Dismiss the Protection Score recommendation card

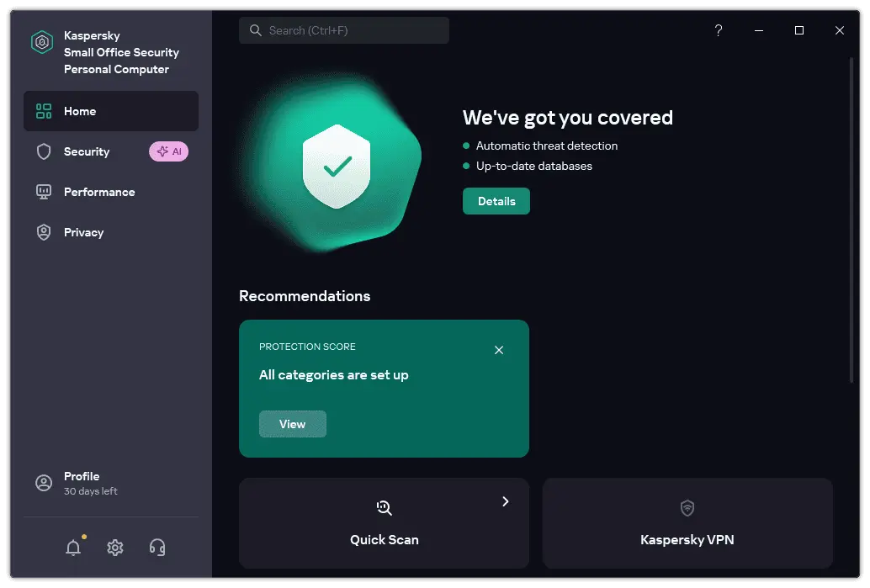499,350
